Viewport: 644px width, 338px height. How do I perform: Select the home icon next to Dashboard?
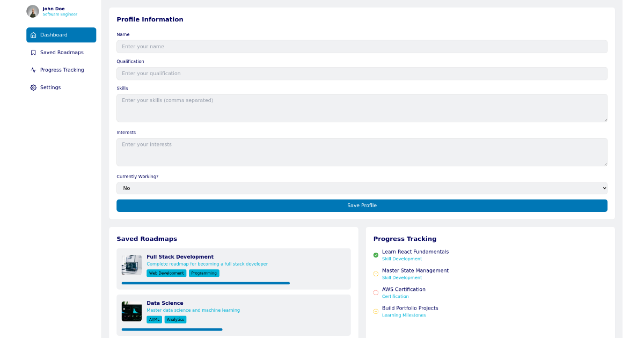tap(33, 35)
